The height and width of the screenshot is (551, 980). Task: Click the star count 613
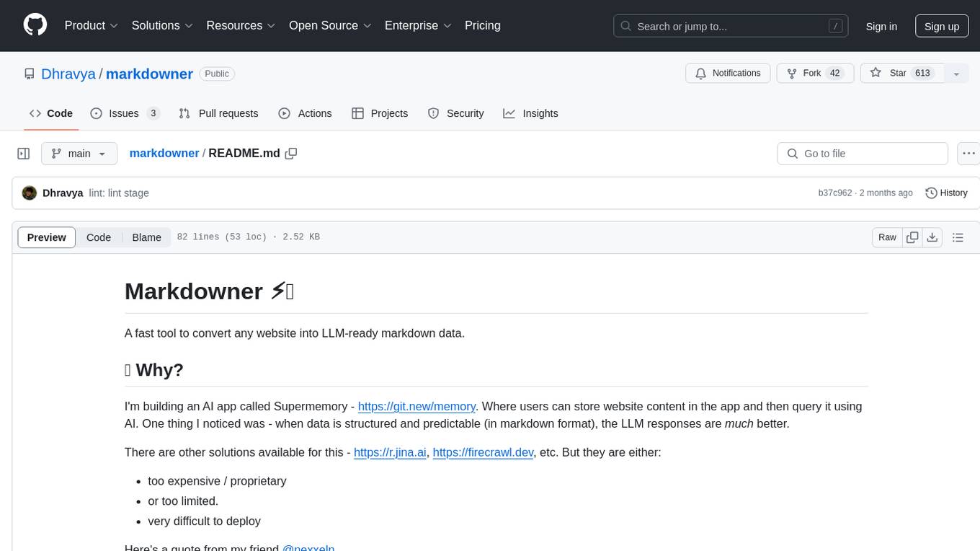click(922, 74)
